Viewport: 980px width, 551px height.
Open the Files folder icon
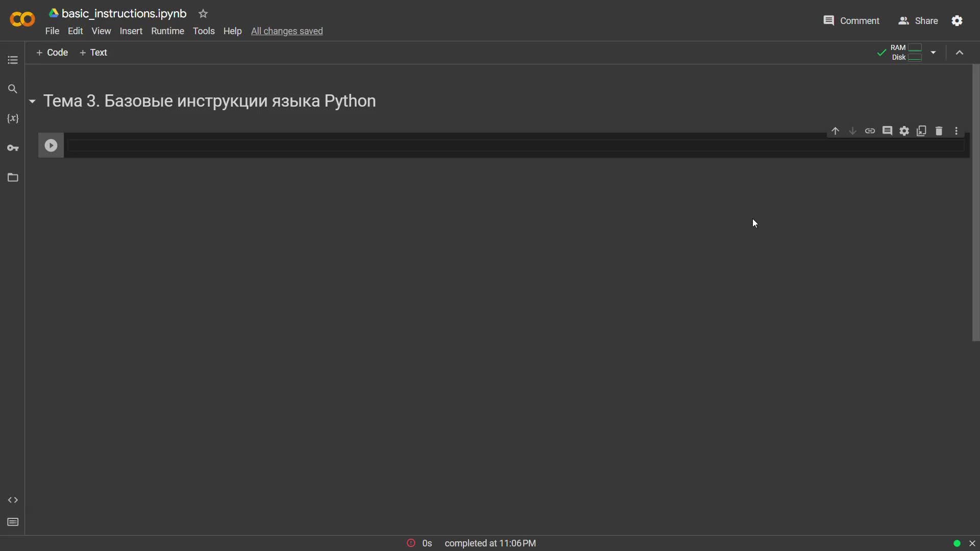13,178
